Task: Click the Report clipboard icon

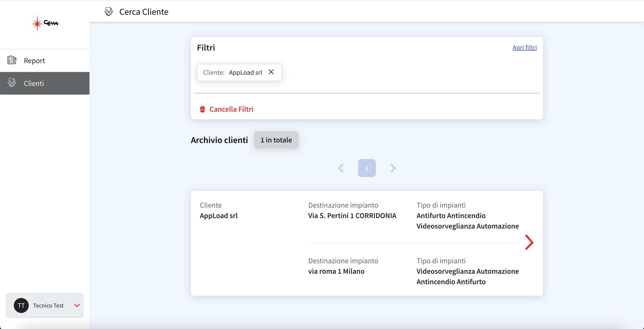Action: pyautogui.click(x=12, y=60)
